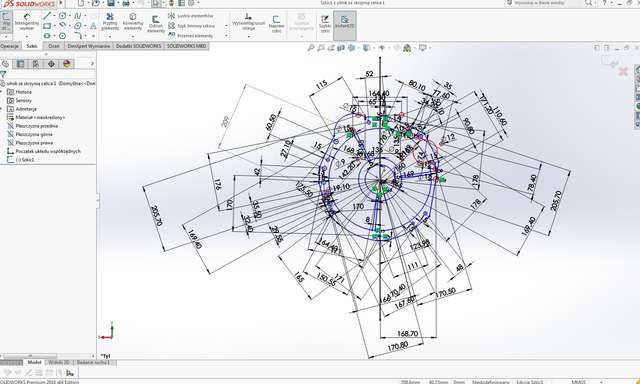Switch to the Dodatki SOLIDWORKS tab
Screen dimensions: 640x384
coord(138,46)
